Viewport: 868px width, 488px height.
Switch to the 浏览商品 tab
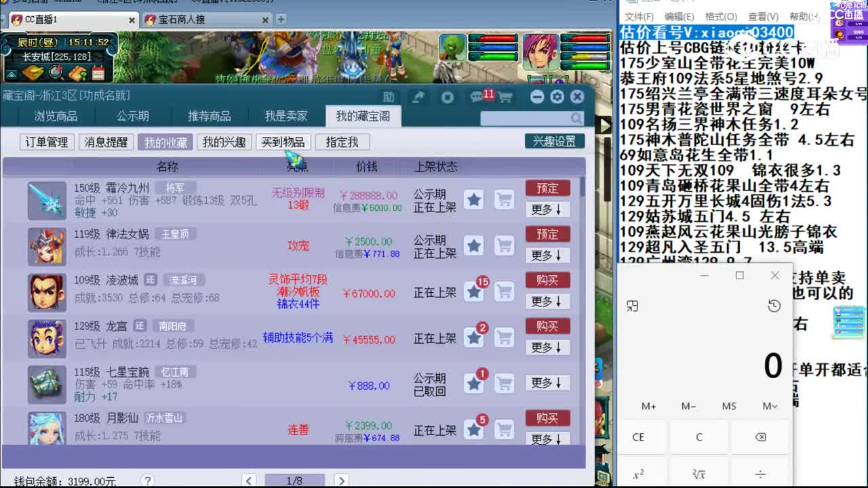pos(56,116)
